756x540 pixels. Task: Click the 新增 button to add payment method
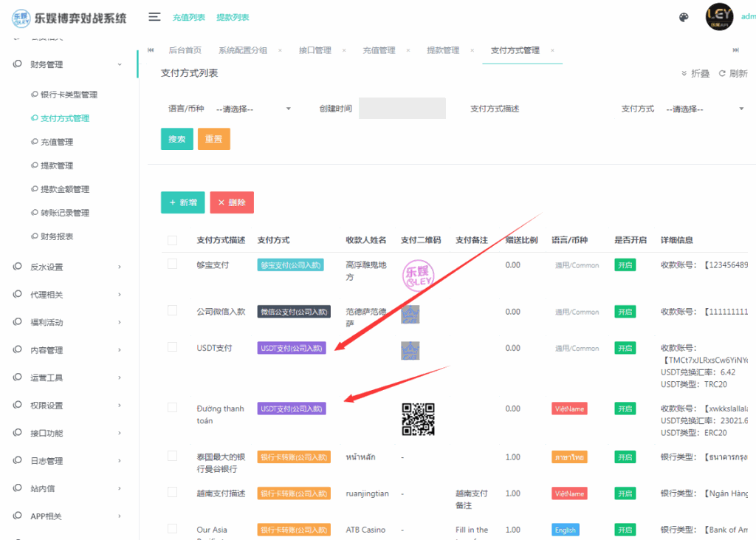(x=182, y=202)
